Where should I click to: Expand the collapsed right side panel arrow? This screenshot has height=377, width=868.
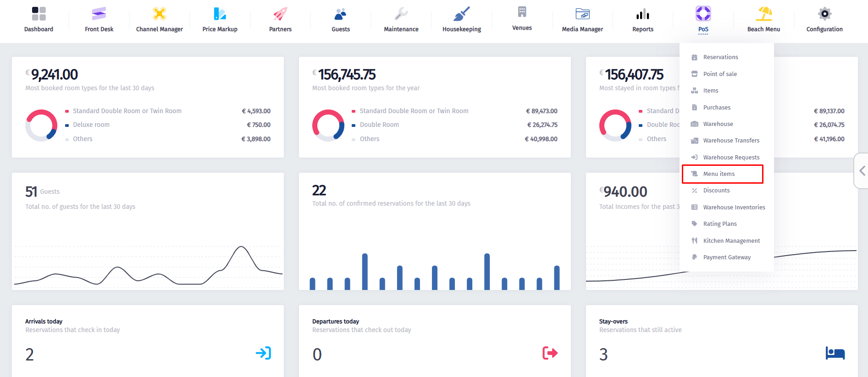point(862,171)
